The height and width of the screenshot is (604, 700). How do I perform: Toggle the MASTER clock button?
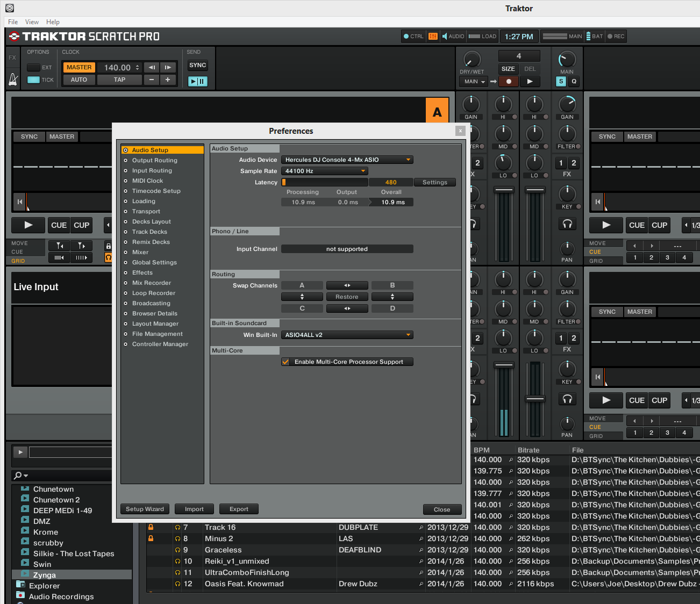79,67
